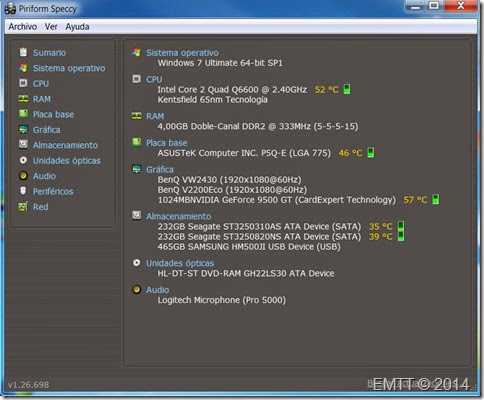The width and height of the screenshot is (484, 400).
Task: Click the disc icon beside Unidades ópticas heading
Action: pyautogui.click(x=136, y=263)
